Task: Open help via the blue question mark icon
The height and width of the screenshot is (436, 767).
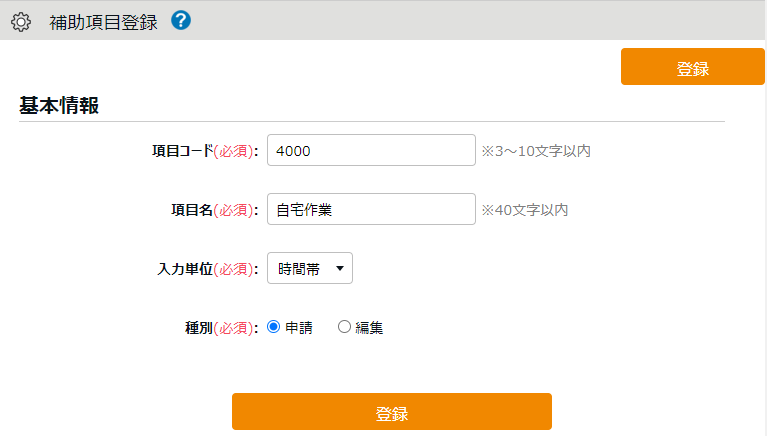Action: [x=181, y=21]
